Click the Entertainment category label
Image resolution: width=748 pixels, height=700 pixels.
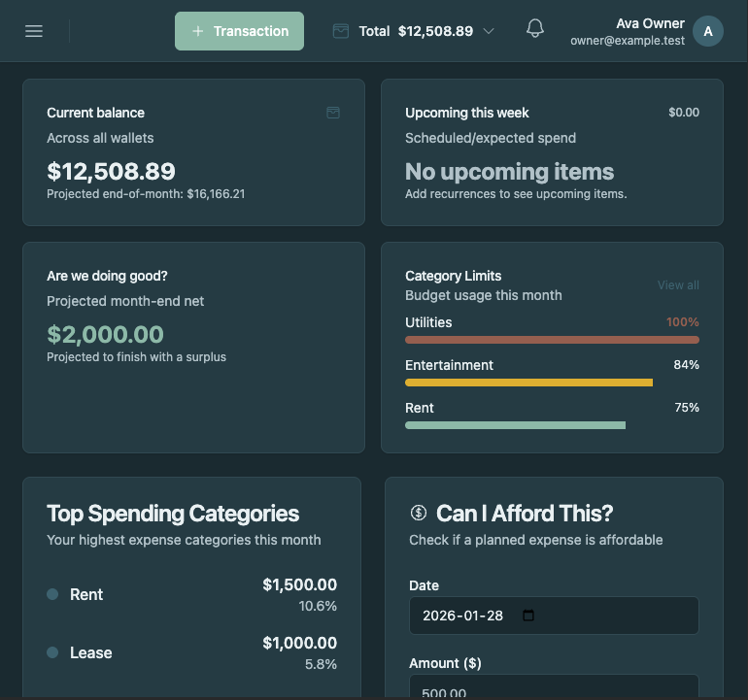(x=449, y=365)
